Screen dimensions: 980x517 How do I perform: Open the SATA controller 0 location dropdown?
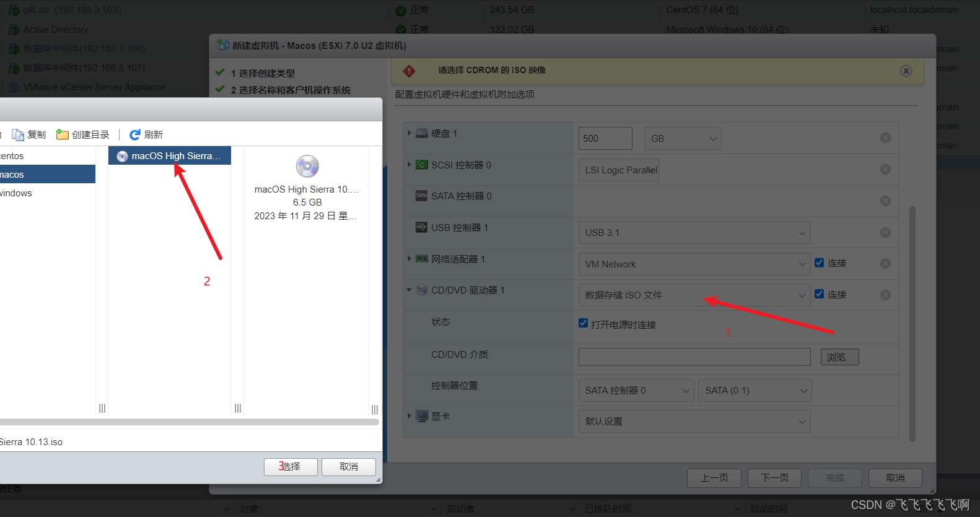[636, 391]
